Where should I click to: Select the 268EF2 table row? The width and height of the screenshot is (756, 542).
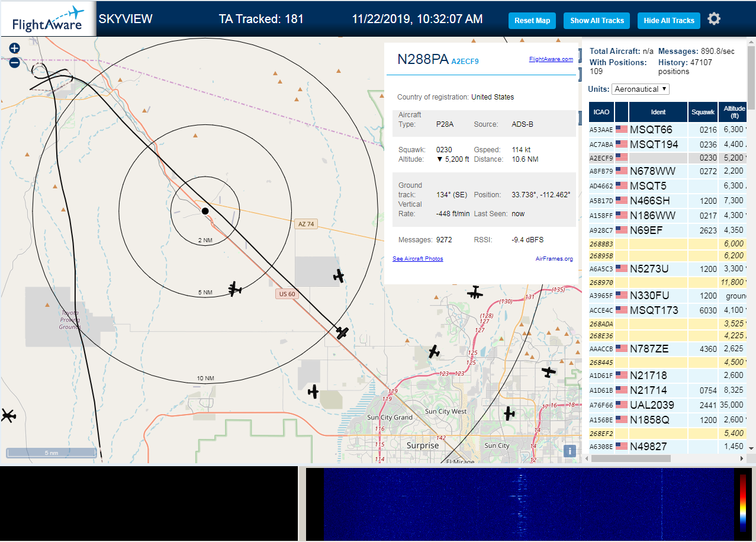pyautogui.click(x=668, y=433)
